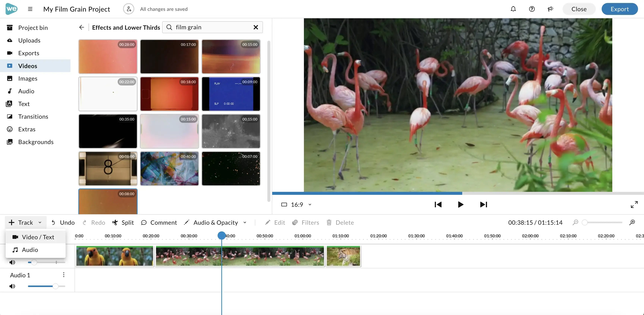Select the tiger clip on timeline

[x=343, y=256]
